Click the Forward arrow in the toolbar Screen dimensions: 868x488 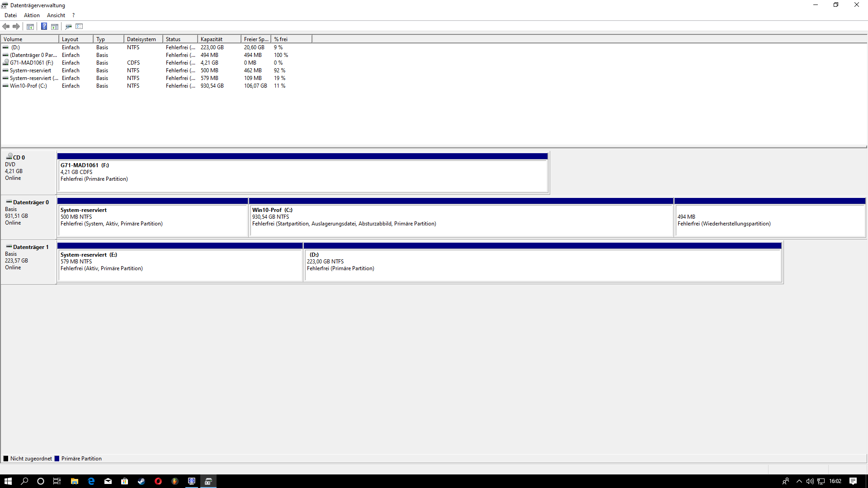click(16, 26)
